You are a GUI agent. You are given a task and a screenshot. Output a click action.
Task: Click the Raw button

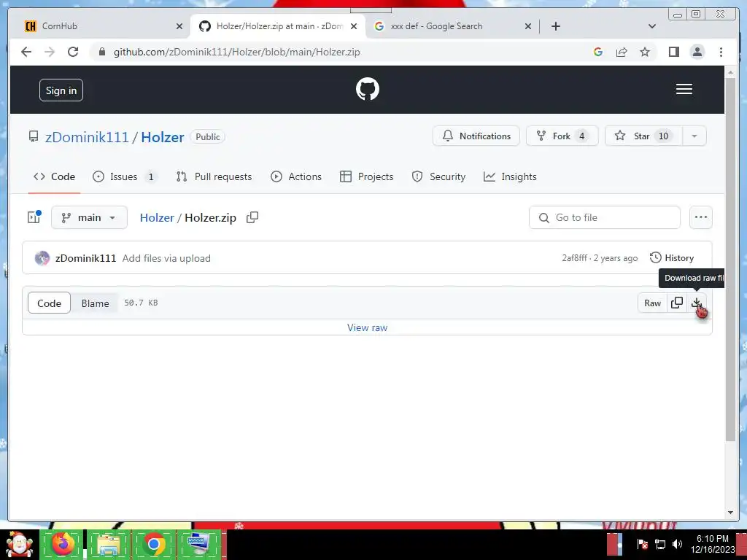pyautogui.click(x=652, y=303)
